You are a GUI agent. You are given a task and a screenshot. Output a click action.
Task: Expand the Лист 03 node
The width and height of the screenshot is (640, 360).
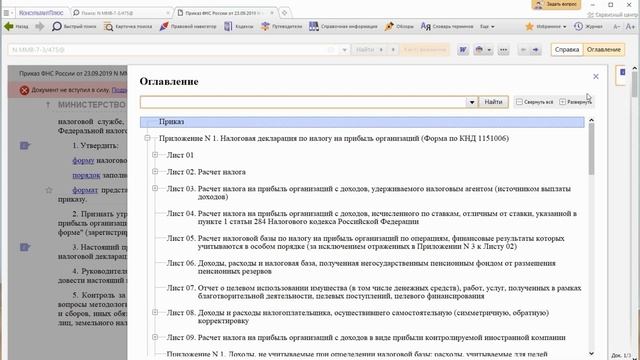click(x=155, y=188)
